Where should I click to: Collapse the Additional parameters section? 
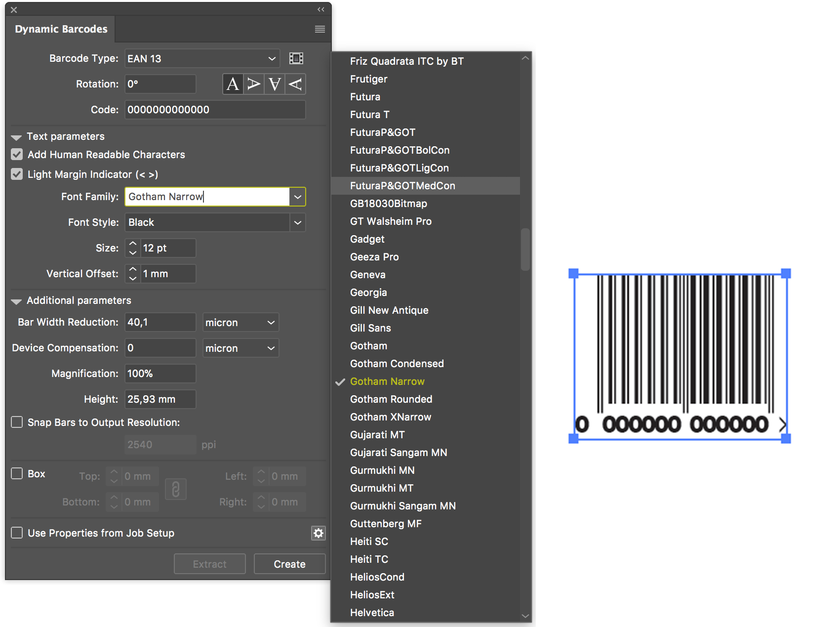point(16,301)
